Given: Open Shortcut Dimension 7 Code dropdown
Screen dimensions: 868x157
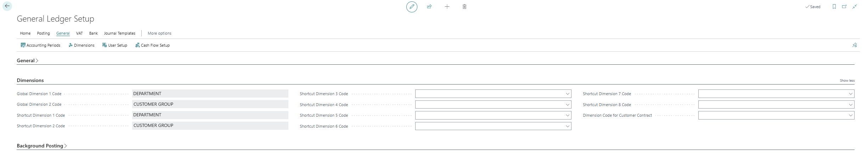Looking at the screenshot, I should 851,94.
